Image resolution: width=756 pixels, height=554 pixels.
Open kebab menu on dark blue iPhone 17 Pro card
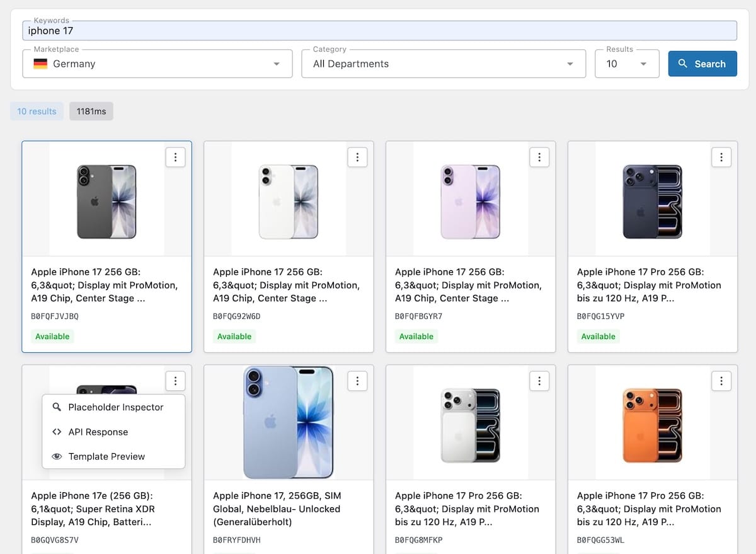point(721,157)
